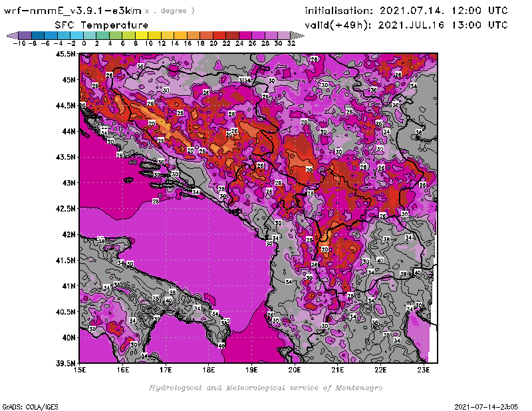Image resolution: width=532 pixels, height=411 pixels.
Task: Click the '43N' latitude axis label
Action: click(x=68, y=183)
